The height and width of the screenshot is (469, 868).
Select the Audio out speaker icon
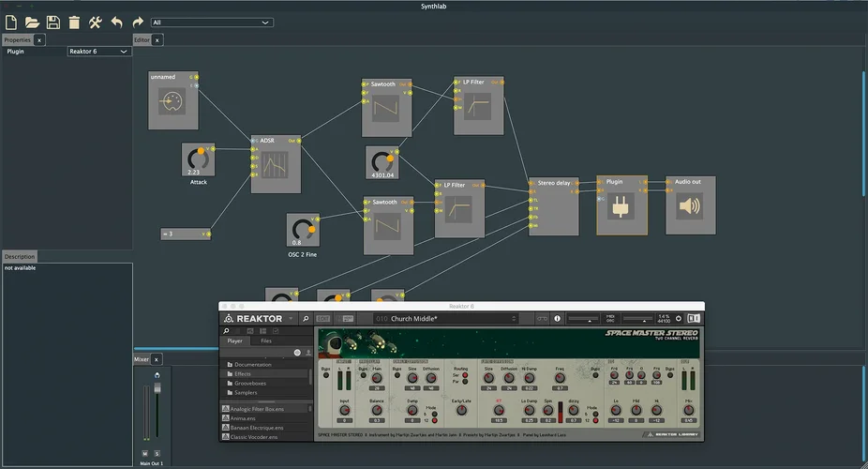pyautogui.click(x=690, y=206)
